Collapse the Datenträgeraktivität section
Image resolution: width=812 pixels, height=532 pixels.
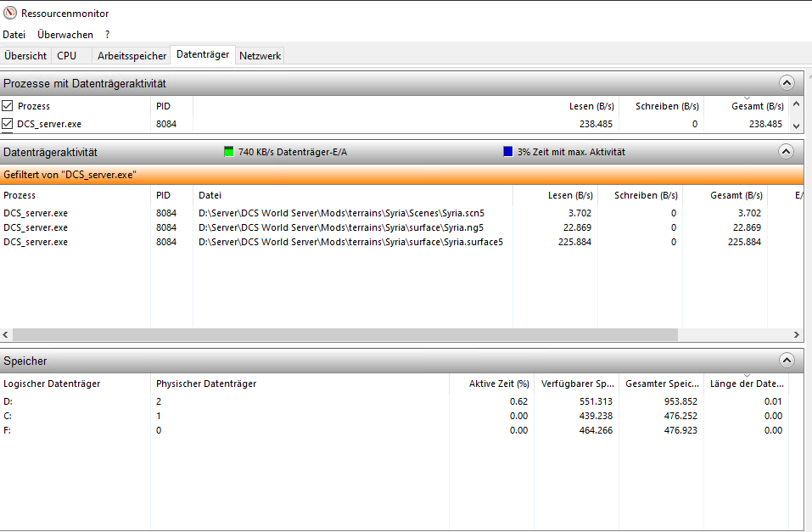pos(786,151)
